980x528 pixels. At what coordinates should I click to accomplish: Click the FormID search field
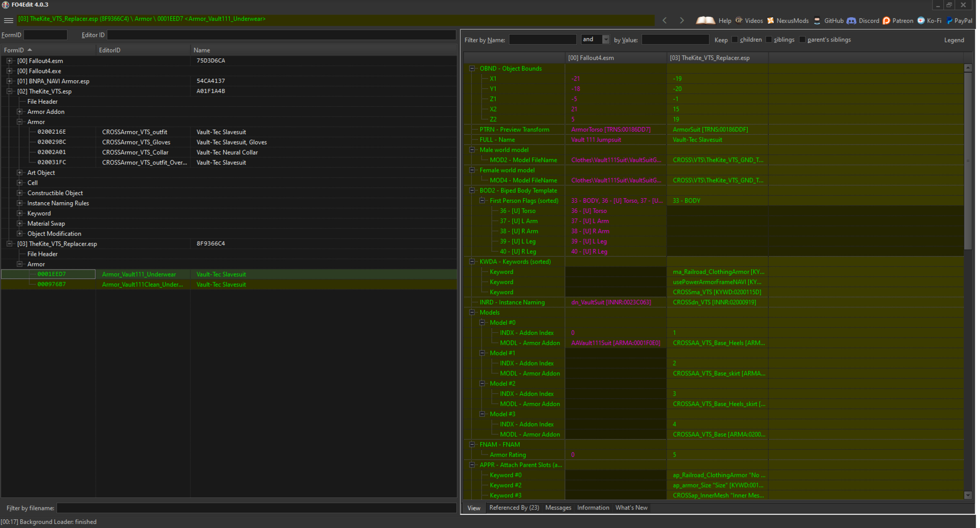45,35
